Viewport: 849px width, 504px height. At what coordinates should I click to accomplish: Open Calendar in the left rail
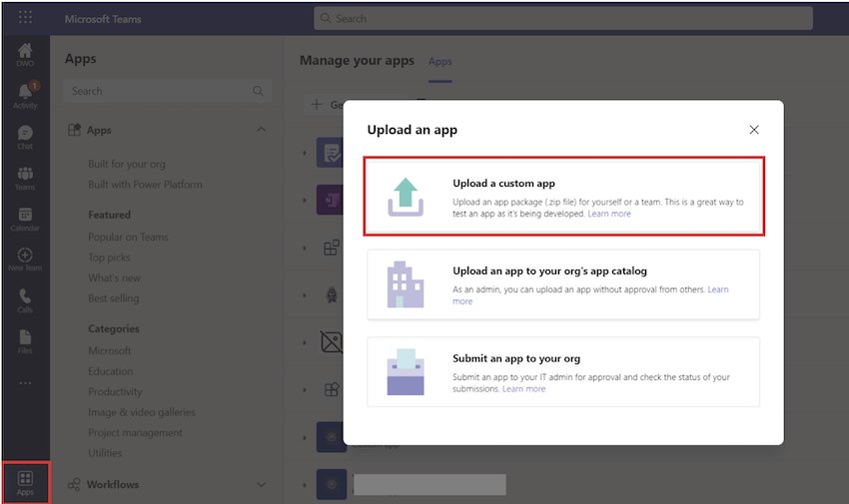point(25,220)
